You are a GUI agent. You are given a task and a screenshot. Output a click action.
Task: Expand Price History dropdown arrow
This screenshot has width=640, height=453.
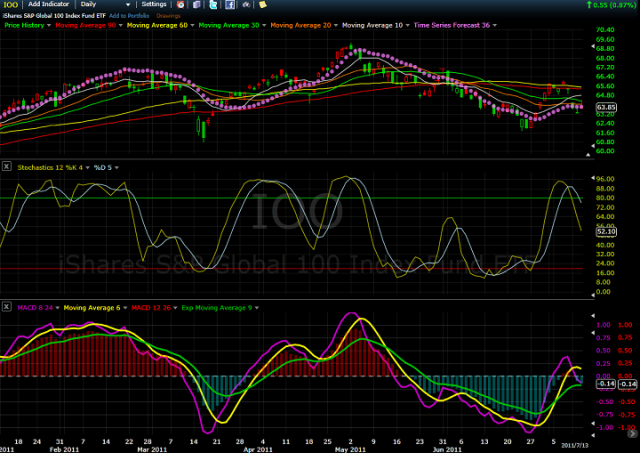(49, 25)
